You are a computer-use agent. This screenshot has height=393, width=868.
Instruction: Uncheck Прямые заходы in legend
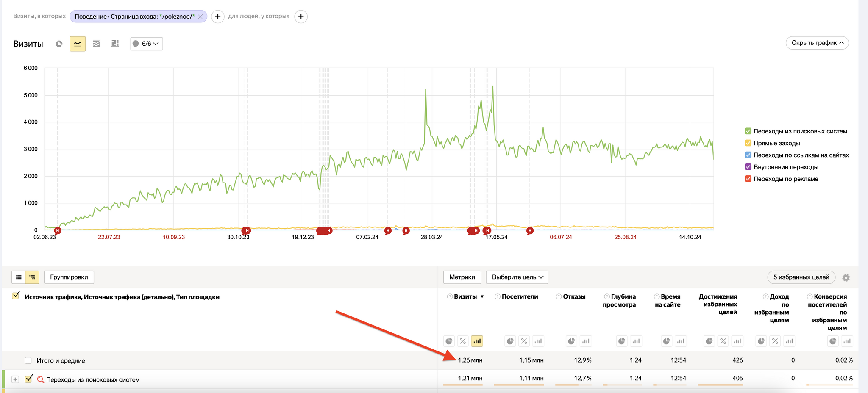748,143
